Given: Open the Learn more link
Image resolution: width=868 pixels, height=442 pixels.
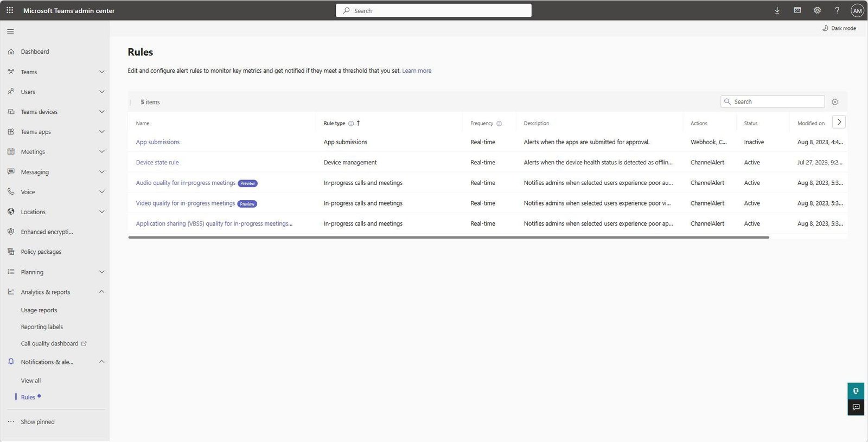Looking at the screenshot, I should 417,71.
